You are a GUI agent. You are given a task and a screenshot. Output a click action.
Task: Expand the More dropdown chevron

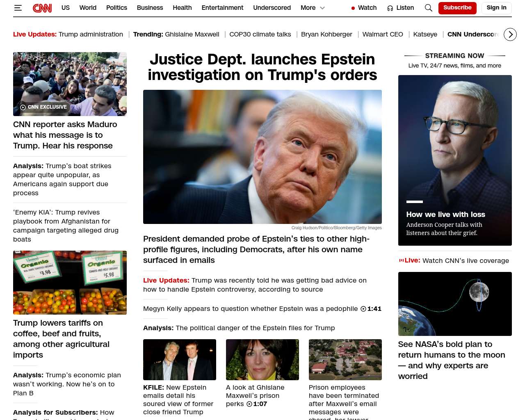(322, 8)
